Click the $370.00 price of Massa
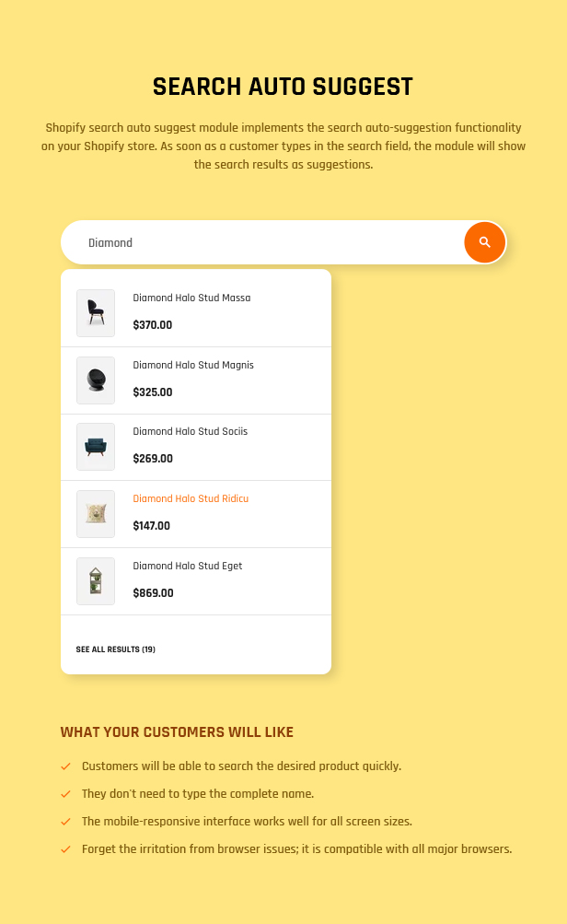This screenshot has width=567, height=924. pyautogui.click(x=153, y=324)
